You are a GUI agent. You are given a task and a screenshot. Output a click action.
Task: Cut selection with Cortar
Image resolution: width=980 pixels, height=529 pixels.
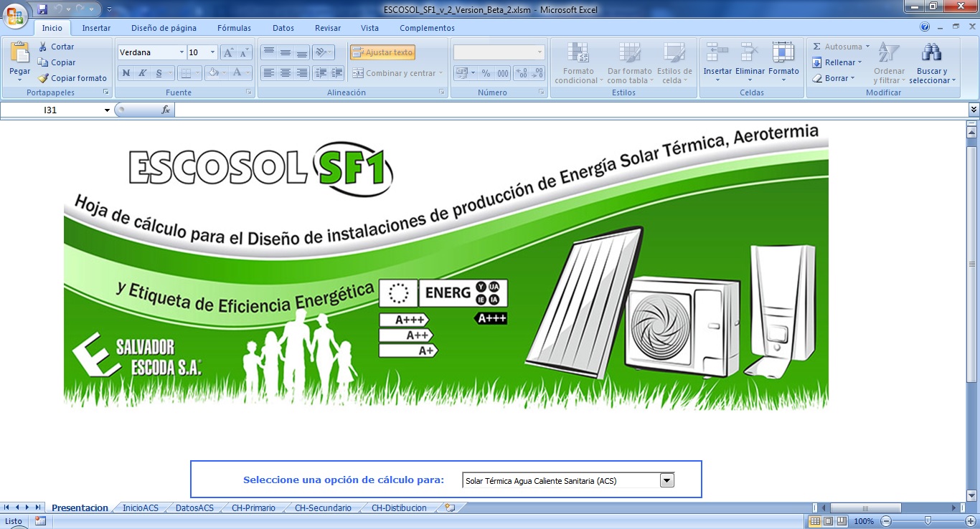coord(56,47)
